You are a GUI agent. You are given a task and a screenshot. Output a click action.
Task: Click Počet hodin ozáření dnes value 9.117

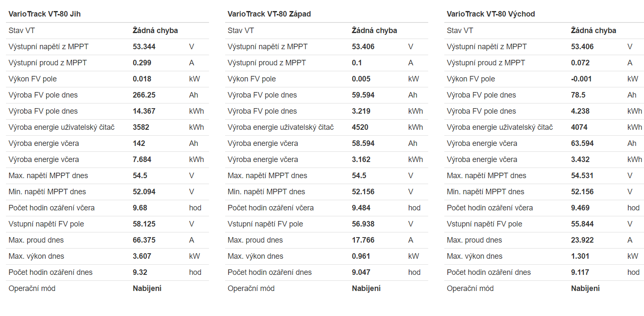click(580, 272)
